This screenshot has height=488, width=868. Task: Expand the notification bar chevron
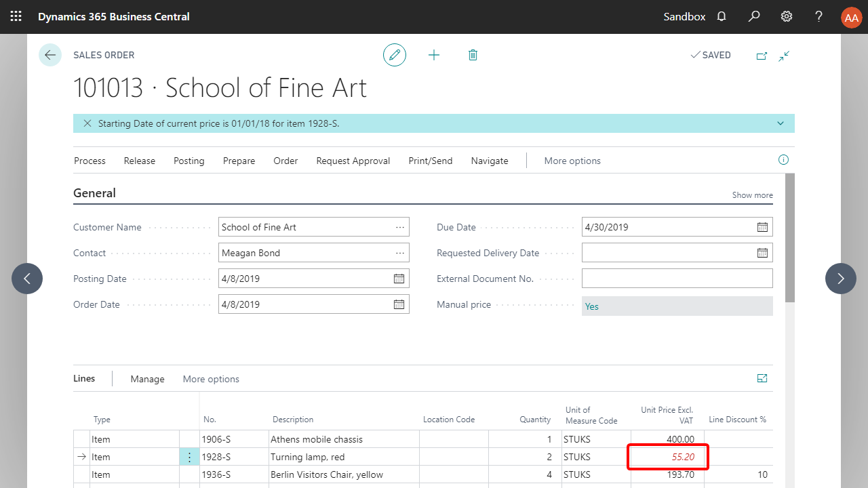point(781,123)
